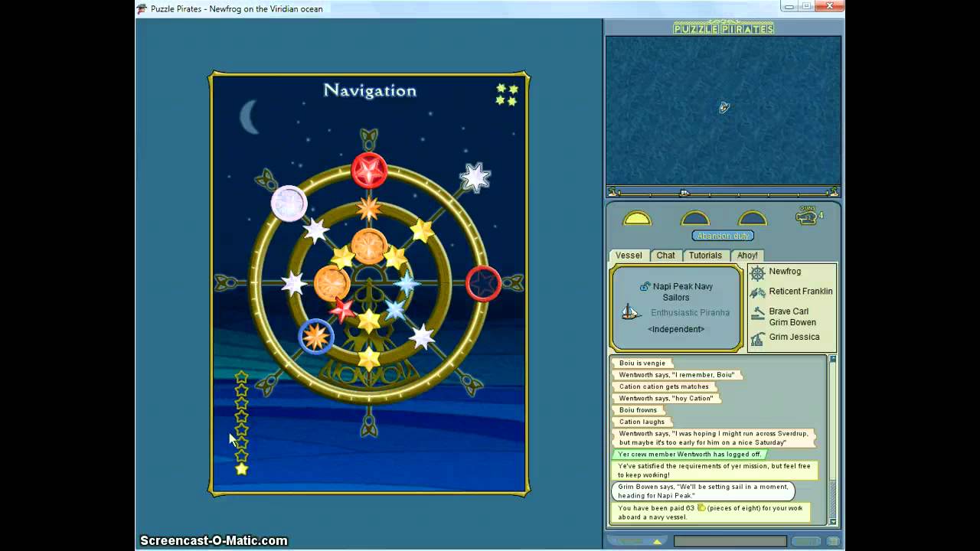
Task: Click the lit yellow half-dome indicator
Action: (637, 219)
